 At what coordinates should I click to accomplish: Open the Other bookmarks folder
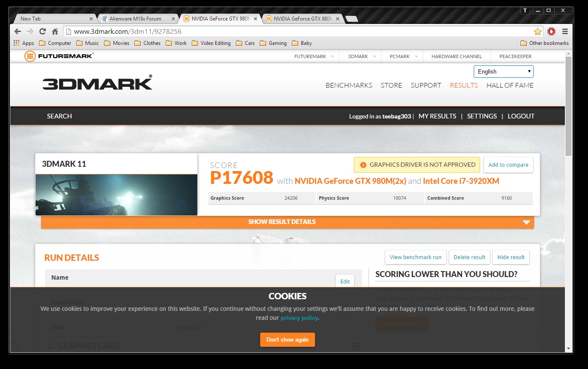pyautogui.click(x=544, y=43)
